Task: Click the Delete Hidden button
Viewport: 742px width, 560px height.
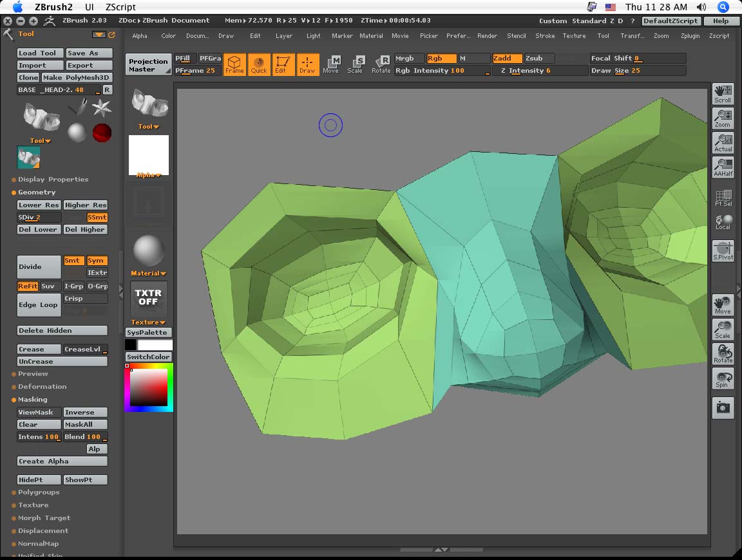Action: coord(62,331)
